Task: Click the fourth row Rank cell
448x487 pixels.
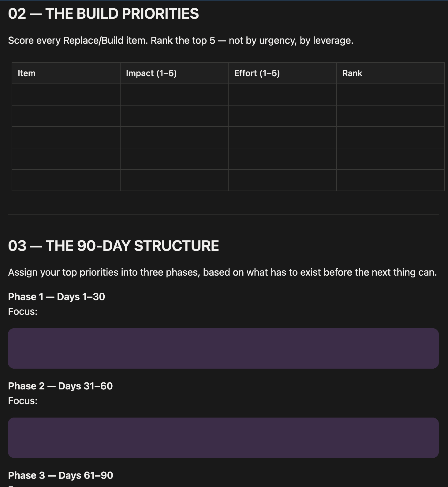Action: [x=390, y=159]
